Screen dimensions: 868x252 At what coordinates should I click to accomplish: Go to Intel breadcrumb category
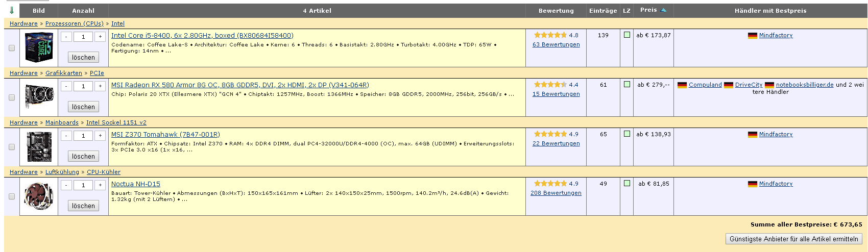coord(118,23)
